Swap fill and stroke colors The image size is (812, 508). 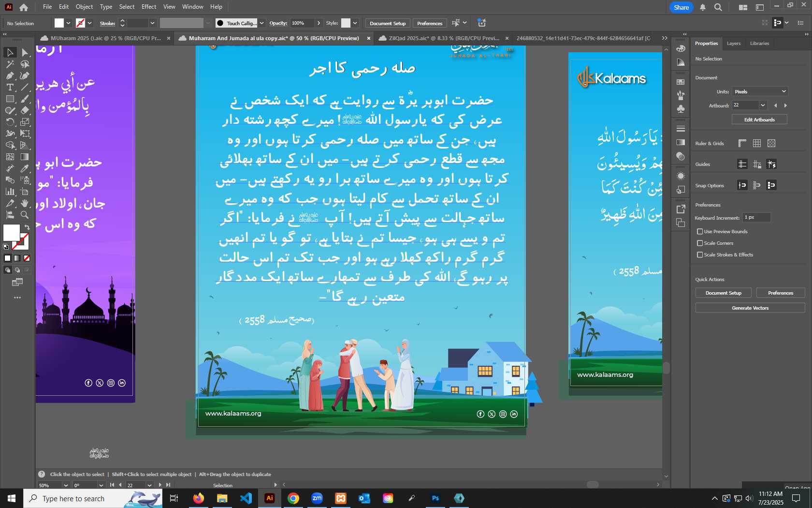click(x=27, y=227)
